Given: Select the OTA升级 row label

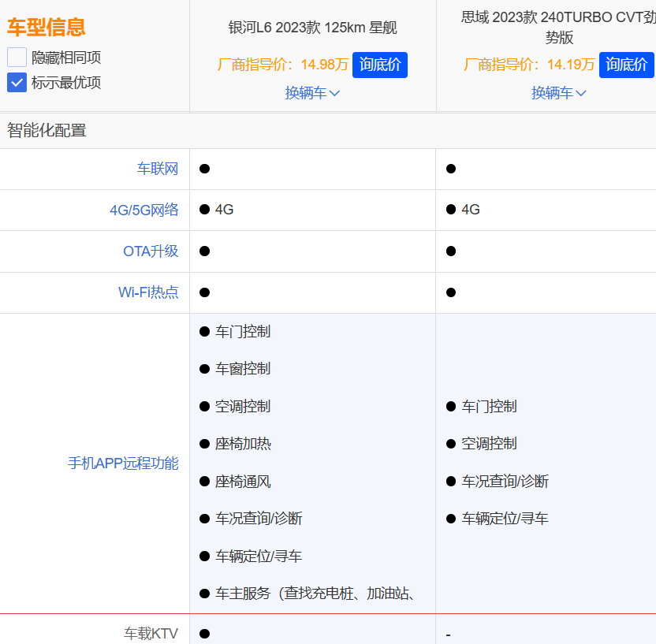Looking at the screenshot, I should pos(151,251).
